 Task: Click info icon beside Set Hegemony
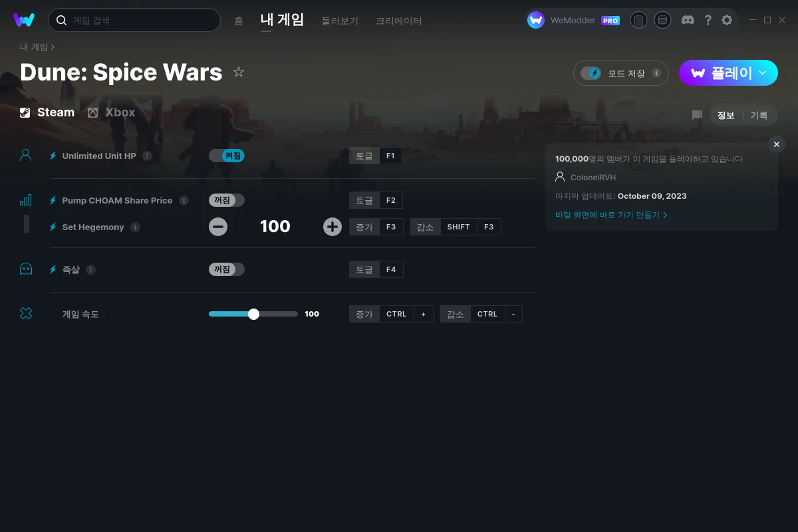[135, 227]
